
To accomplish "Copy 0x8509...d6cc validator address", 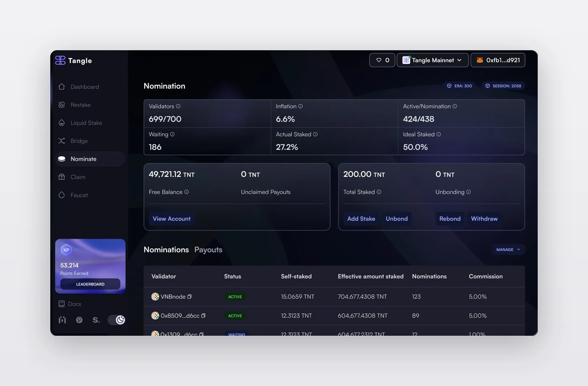I will tap(203, 316).
